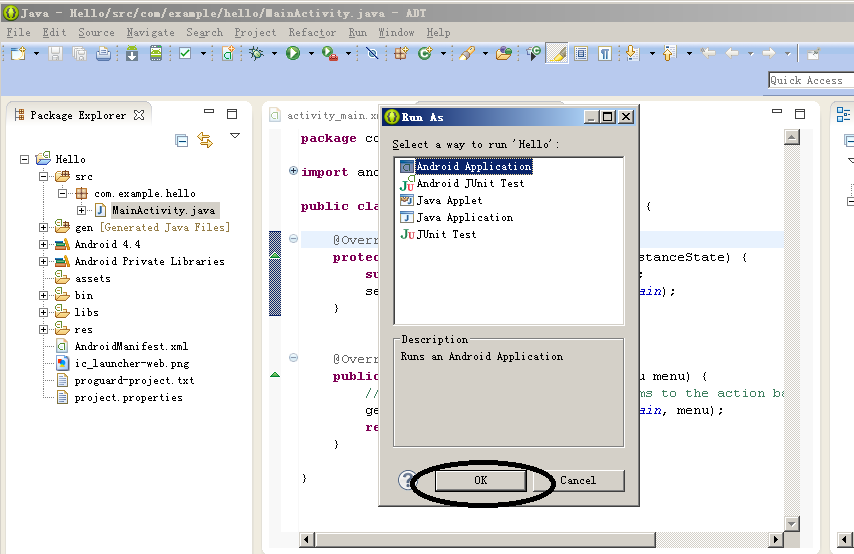Image resolution: width=854 pixels, height=554 pixels.
Task: Toggle Show Whitespace Characters paragraph icon
Action: pyautogui.click(x=605, y=54)
